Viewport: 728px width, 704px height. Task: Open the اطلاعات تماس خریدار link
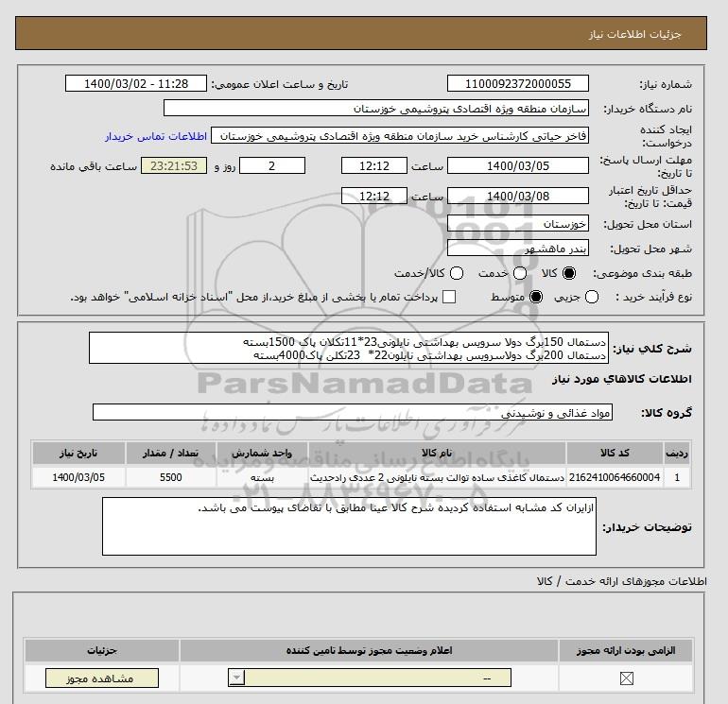coord(156,136)
